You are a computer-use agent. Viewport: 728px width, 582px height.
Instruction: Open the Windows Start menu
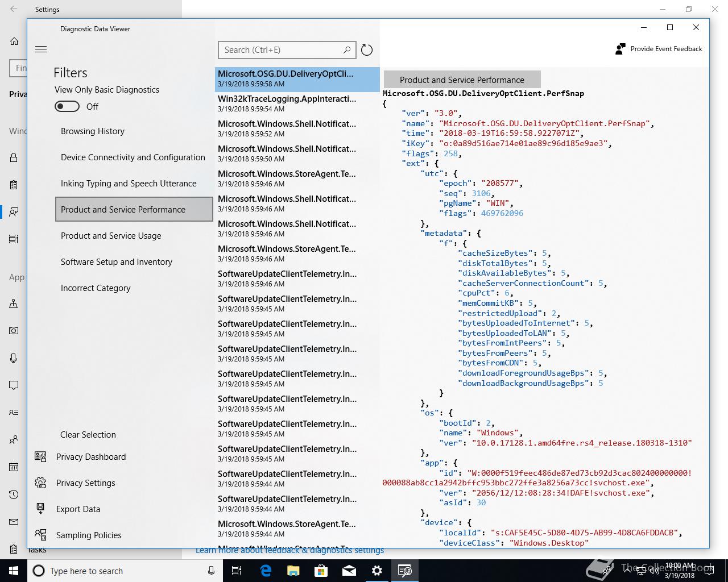pos(14,571)
